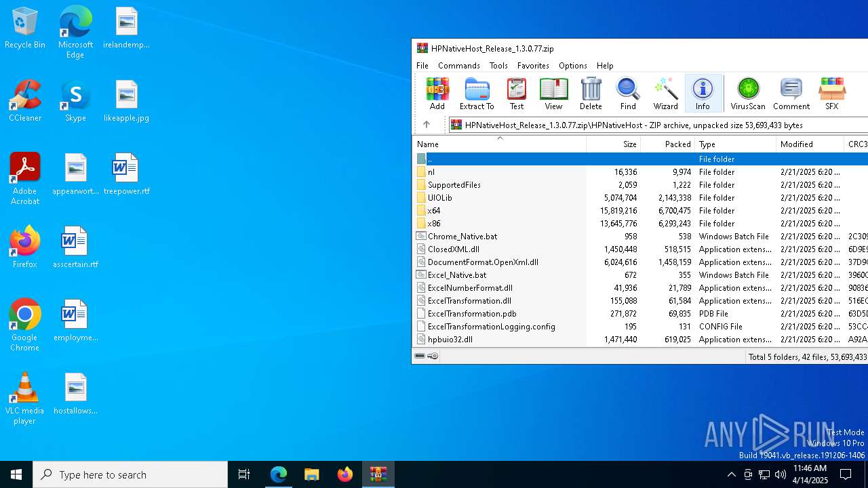
Task: Select the nl folder
Action: [640, 171]
